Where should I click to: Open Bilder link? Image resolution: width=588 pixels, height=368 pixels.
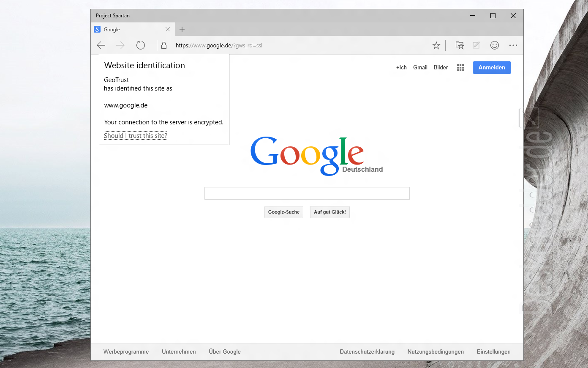coord(441,68)
